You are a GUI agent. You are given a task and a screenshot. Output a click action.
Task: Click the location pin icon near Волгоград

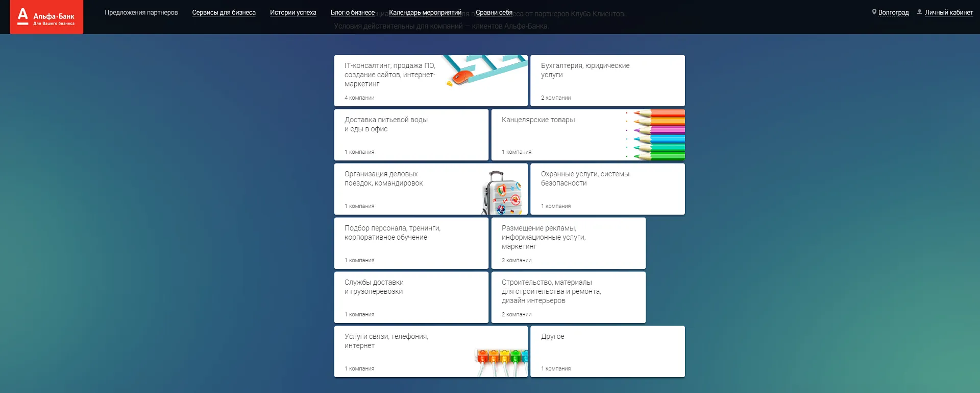click(874, 12)
